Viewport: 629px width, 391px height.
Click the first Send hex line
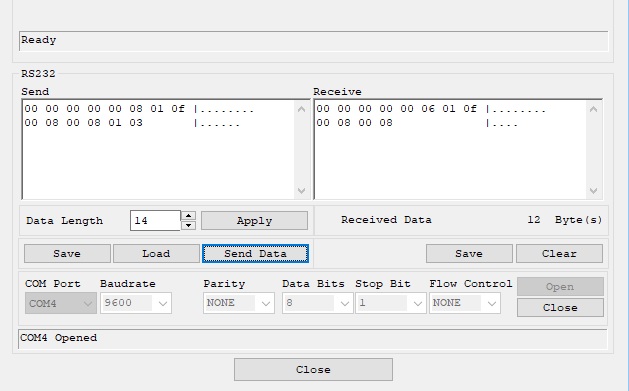tap(139, 109)
